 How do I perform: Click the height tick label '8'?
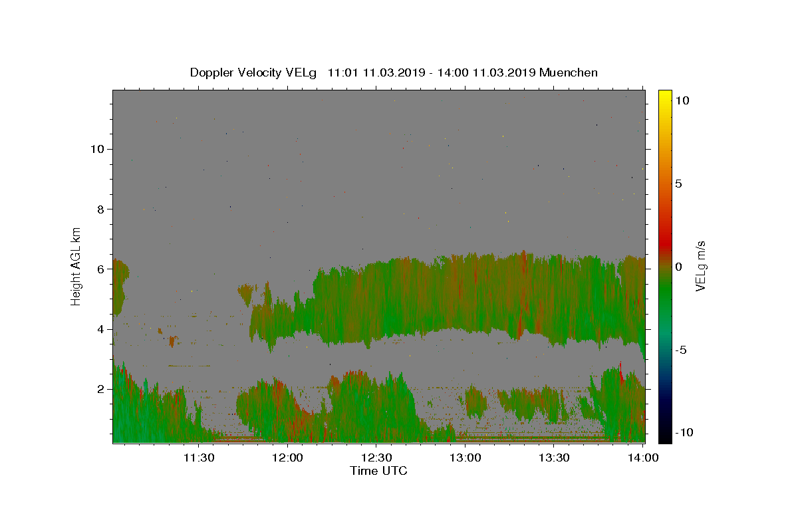click(x=100, y=209)
